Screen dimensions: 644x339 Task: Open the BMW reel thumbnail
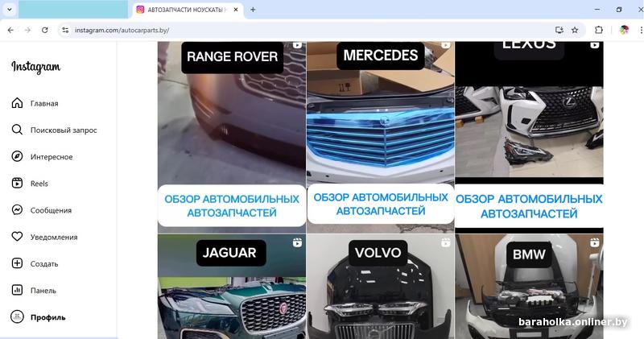(x=529, y=287)
